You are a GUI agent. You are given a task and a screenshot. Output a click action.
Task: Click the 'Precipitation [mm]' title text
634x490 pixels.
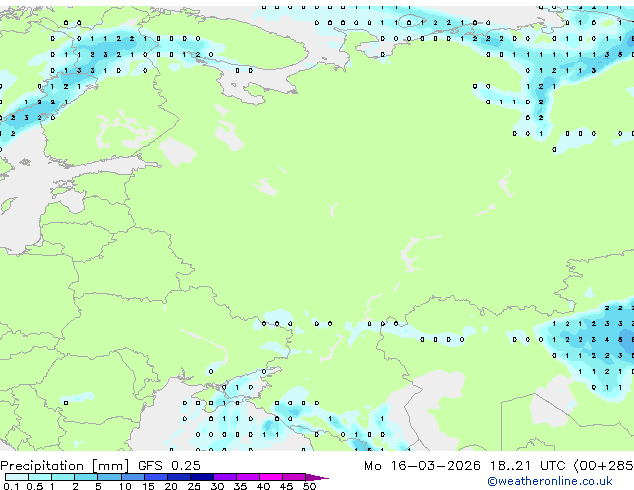pos(65,466)
